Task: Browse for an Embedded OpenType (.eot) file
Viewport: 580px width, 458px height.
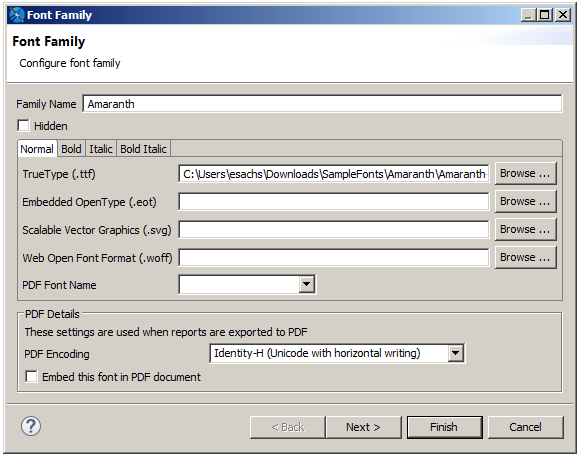Action: pyautogui.click(x=525, y=201)
